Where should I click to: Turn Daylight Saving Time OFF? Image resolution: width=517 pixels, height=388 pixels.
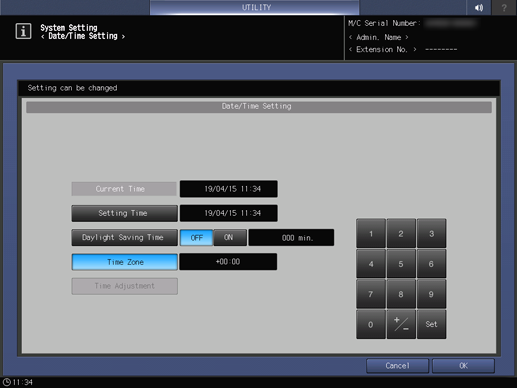click(196, 238)
